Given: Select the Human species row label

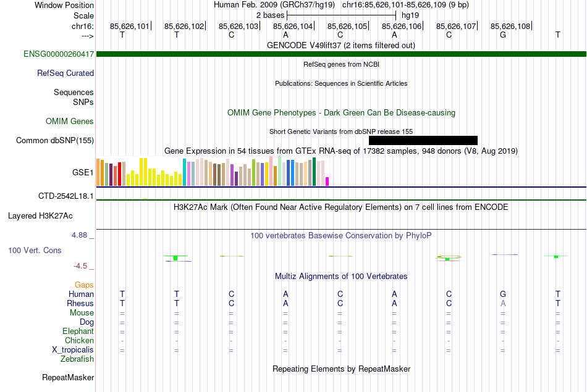Looking at the screenshot, I should tap(81, 294).
